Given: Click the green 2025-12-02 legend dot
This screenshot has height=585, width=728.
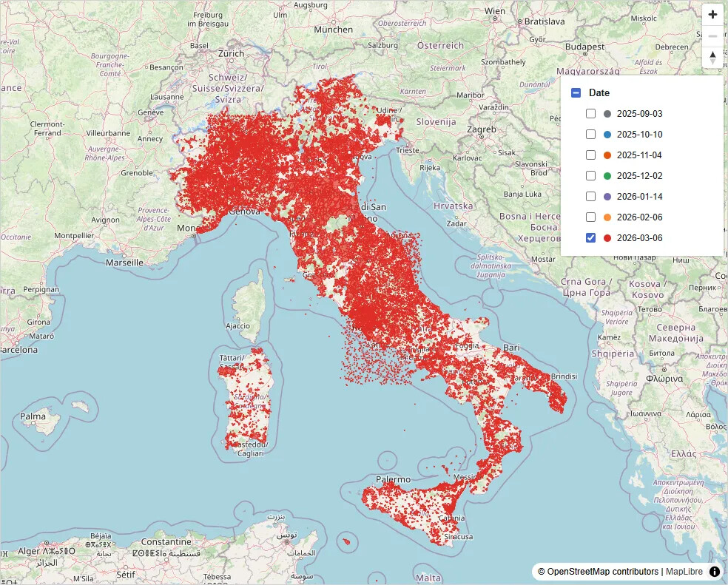Looking at the screenshot, I should click(607, 176).
